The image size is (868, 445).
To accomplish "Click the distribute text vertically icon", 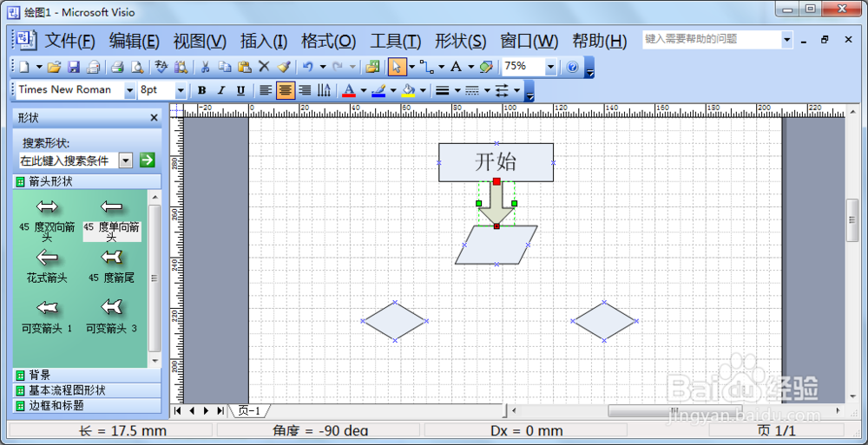I will pos(325,90).
